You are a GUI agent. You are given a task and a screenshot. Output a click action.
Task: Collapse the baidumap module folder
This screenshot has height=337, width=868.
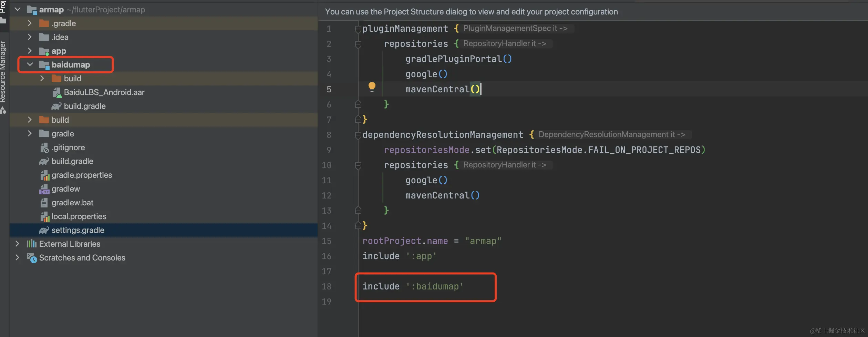click(x=30, y=64)
